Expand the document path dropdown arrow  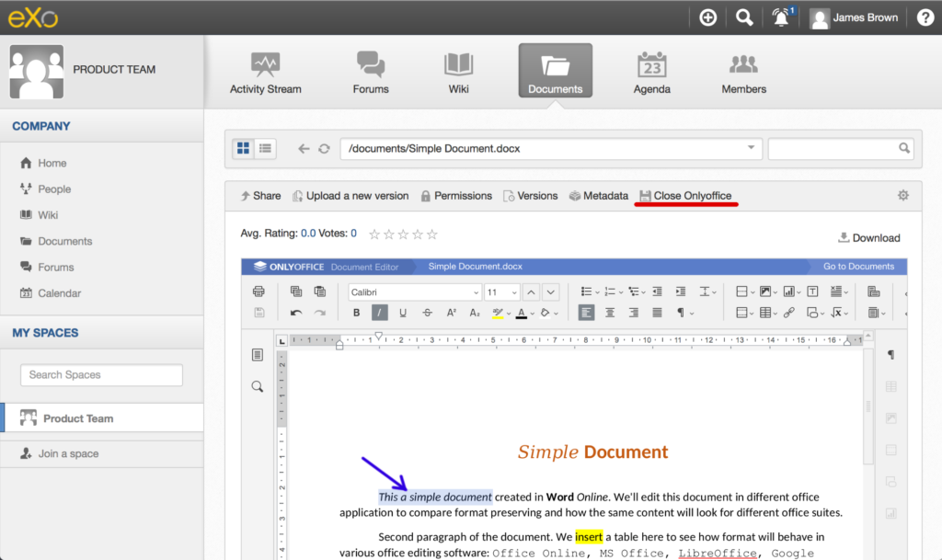coord(751,148)
